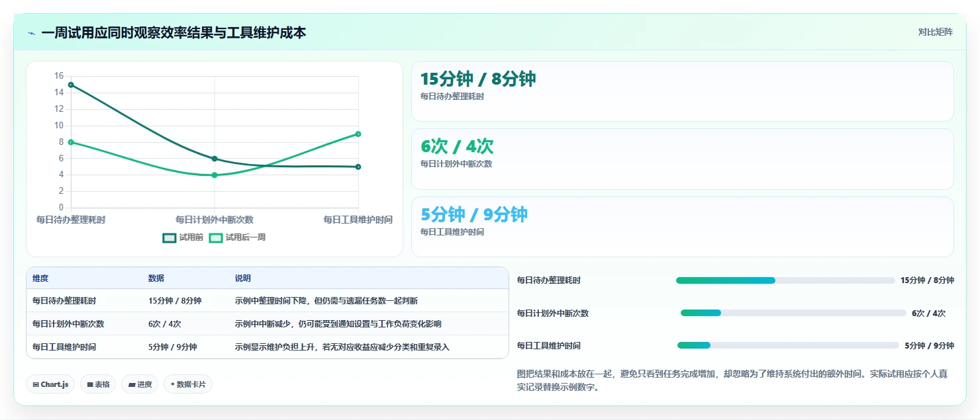Select 每日工具维护时间 table row cell
This screenshot has width=980, height=420.
click(x=64, y=347)
